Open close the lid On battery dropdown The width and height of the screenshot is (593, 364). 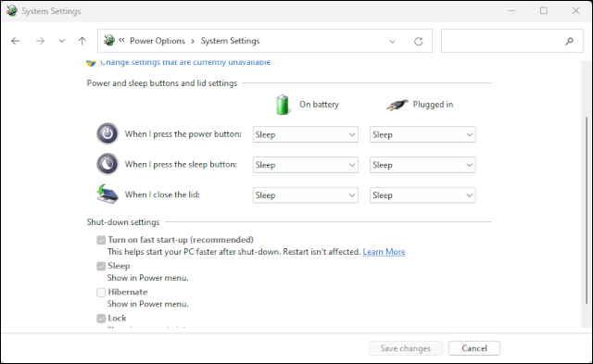click(305, 195)
